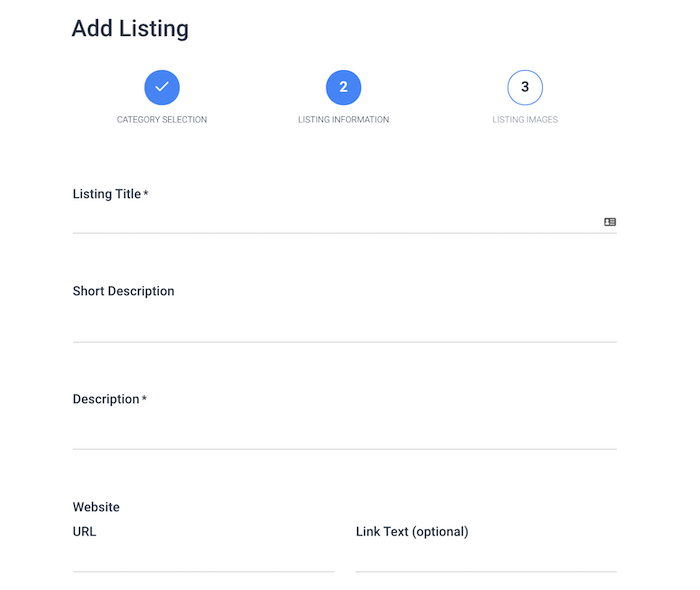The width and height of the screenshot is (700, 590).
Task: Select the step 2 circle icon
Action: point(343,87)
